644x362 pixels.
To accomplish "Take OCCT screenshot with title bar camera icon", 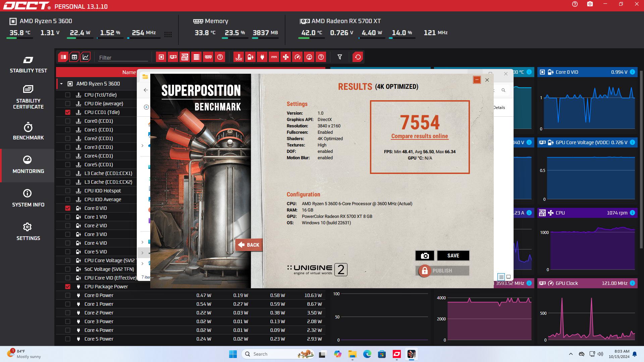I will (590, 4).
